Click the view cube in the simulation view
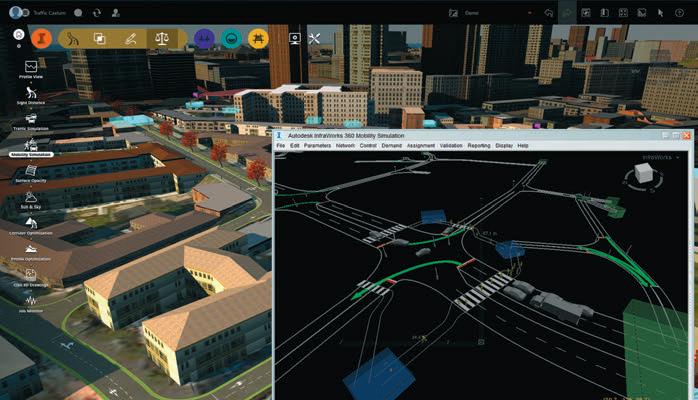698x400 pixels. pyautogui.click(x=643, y=174)
